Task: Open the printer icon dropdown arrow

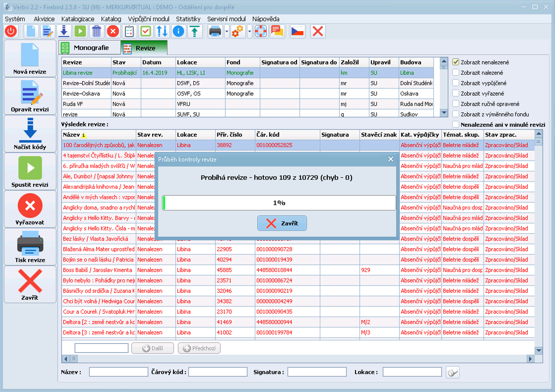Action: [x=227, y=31]
